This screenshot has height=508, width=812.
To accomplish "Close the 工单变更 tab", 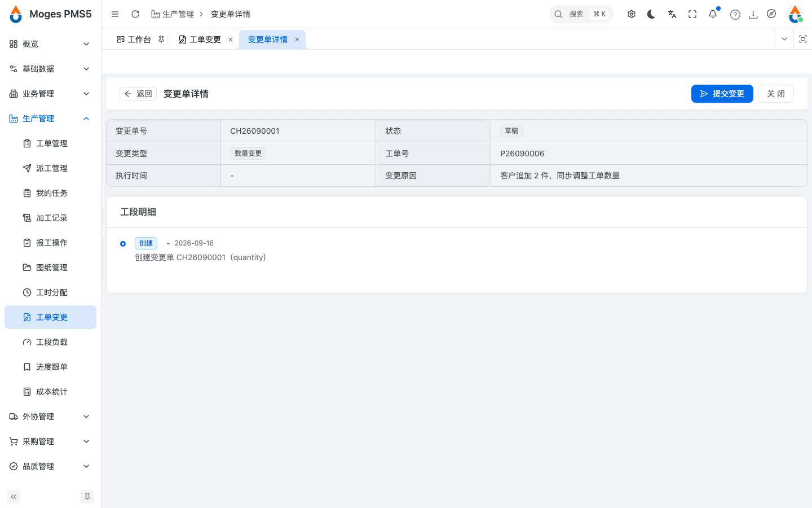I will click(x=231, y=40).
